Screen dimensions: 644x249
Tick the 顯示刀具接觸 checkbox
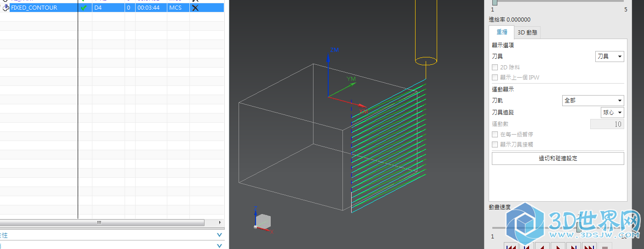pos(495,145)
